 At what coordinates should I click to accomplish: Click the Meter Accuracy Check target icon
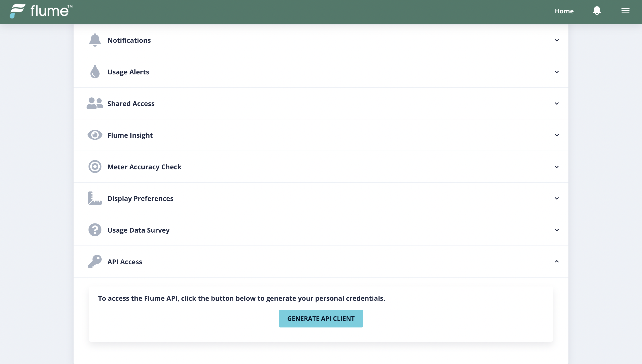click(x=95, y=166)
